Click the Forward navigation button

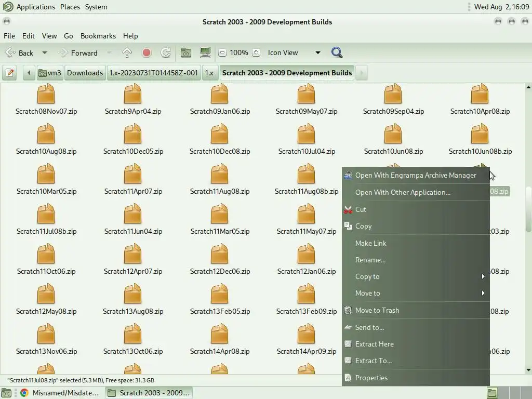pyautogui.click(x=79, y=53)
